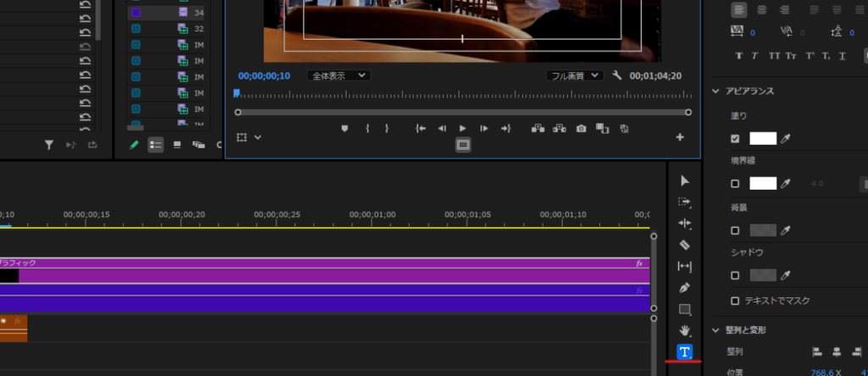Screen dimensions: 868x376
Task: Open the button editor plus icon
Action: coord(679,137)
